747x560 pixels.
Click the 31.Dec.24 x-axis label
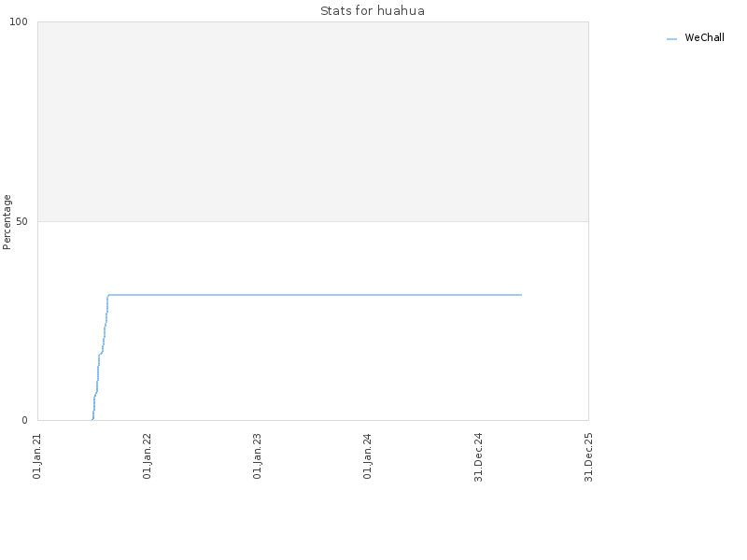[479, 457]
